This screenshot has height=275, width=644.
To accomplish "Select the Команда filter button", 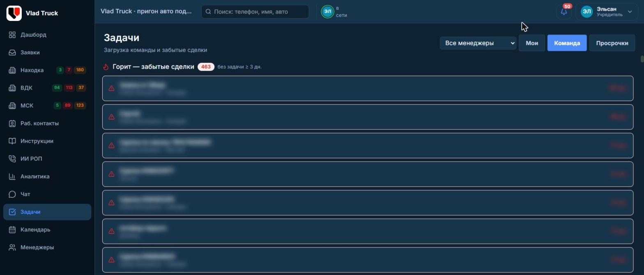I will [x=567, y=43].
